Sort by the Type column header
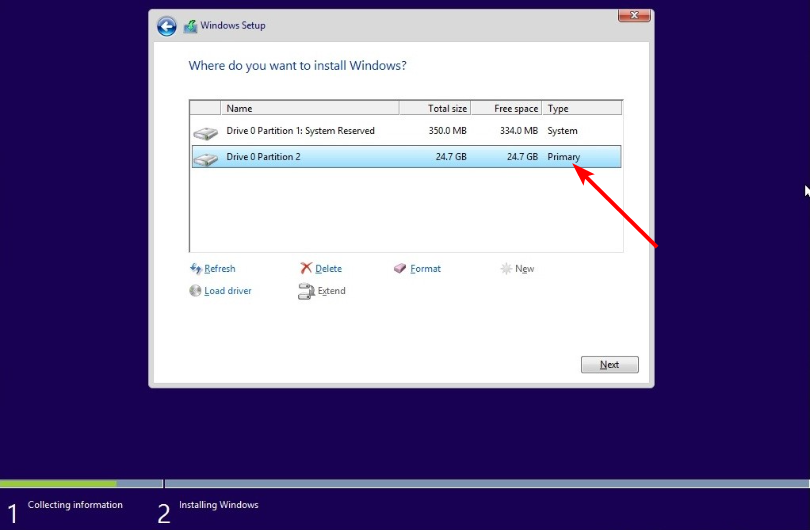 coord(582,108)
